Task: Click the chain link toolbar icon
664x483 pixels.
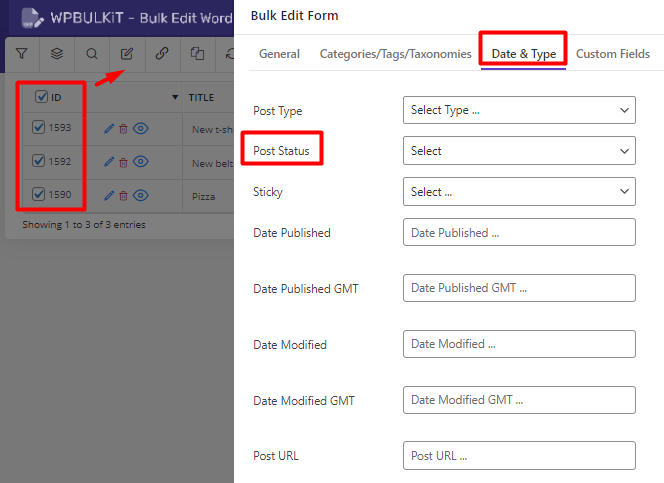Action: (x=162, y=53)
